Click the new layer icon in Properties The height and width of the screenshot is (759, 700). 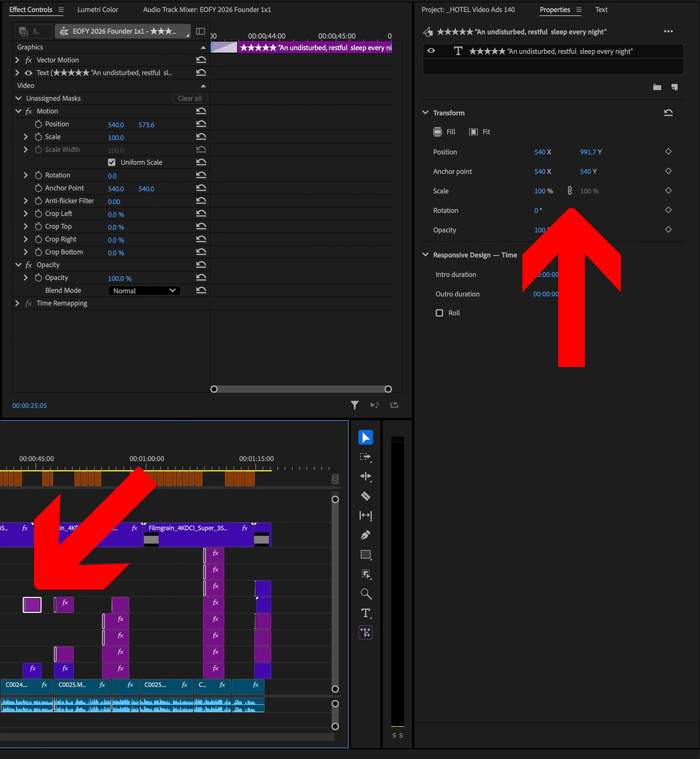[674, 87]
